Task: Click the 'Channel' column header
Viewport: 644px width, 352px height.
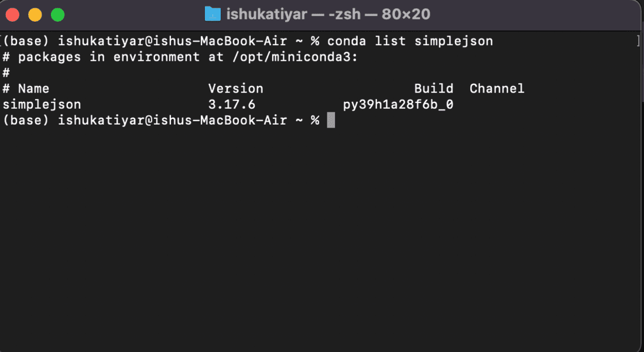Action: pos(497,88)
